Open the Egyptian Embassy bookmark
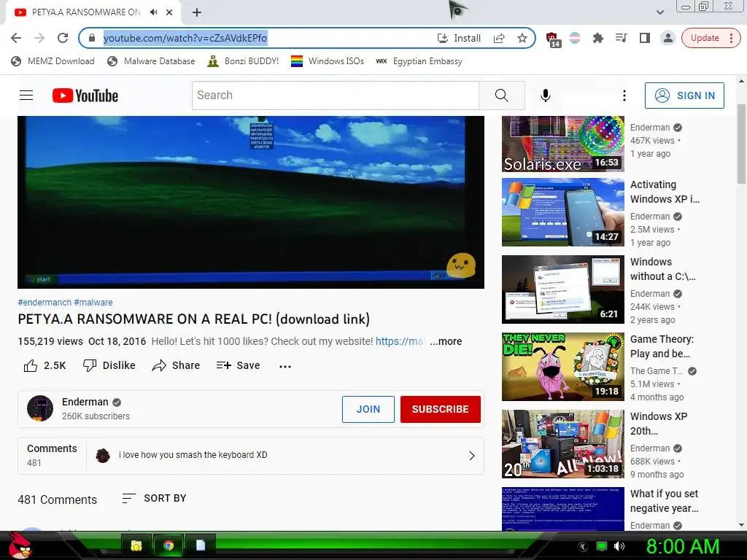Screen dimensions: 747x560 (x=419, y=61)
